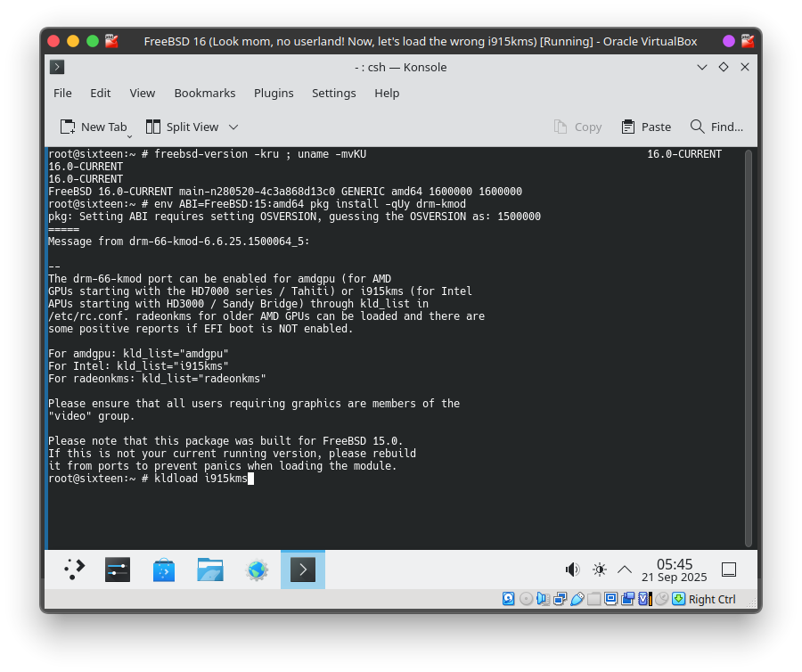Screen dimensions: 802x672
Task: Click the 'For Intel: kld_list="i915kms"' line
Action: (138, 365)
